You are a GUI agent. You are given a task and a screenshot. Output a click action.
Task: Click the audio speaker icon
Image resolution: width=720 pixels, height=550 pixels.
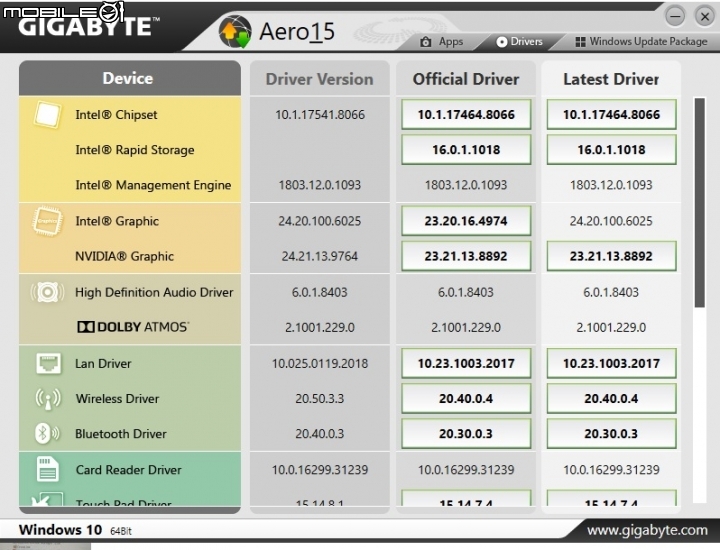[47, 292]
